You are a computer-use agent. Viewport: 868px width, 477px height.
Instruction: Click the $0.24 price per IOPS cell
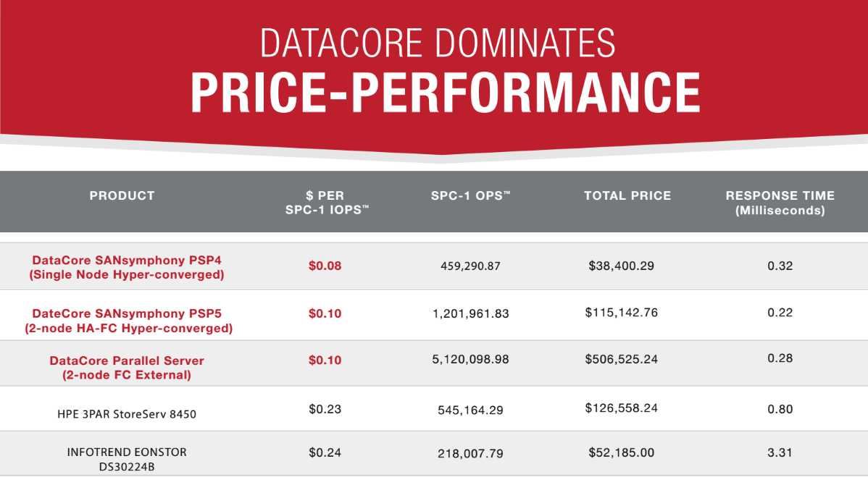[325, 452]
